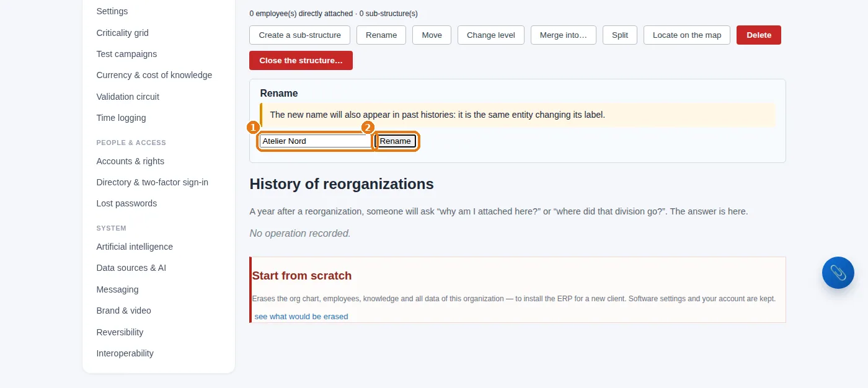Click Locate on the map
868x388 pixels.
(x=687, y=35)
